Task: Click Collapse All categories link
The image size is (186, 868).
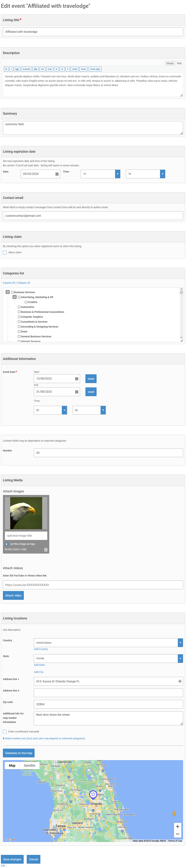Action: coord(23,283)
